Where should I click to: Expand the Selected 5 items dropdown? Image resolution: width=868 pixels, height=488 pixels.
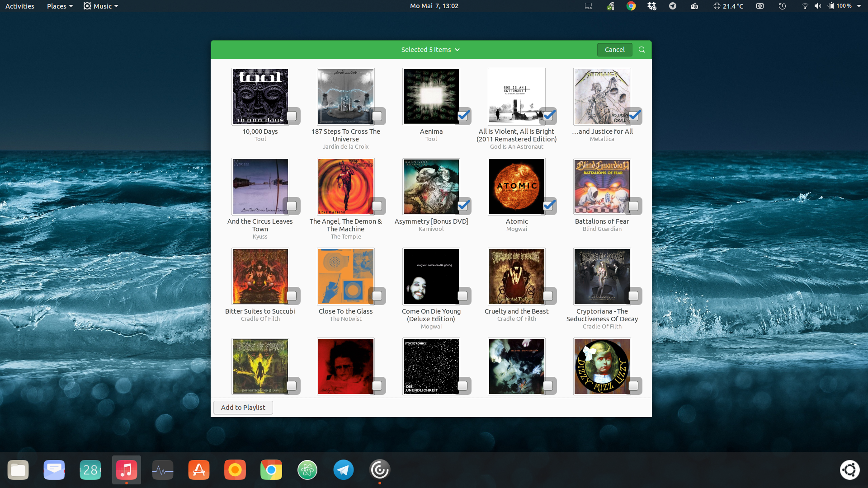click(430, 50)
